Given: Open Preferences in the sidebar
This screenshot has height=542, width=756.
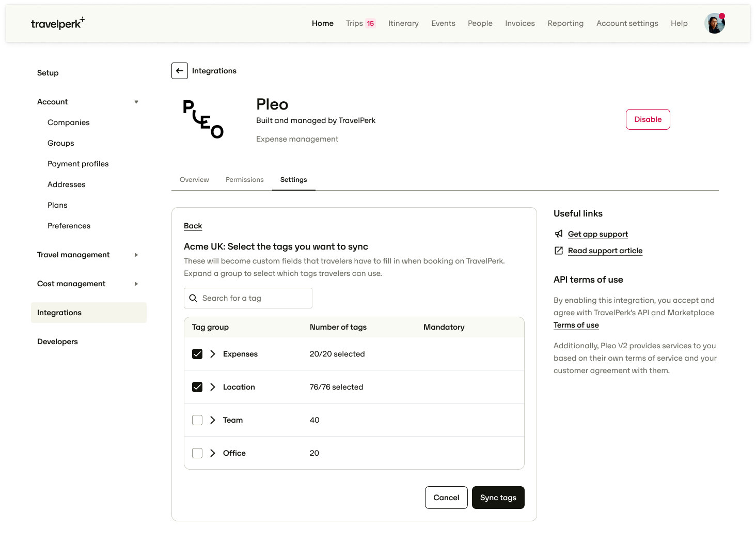Looking at the screenshot, I should coord(69,226).
